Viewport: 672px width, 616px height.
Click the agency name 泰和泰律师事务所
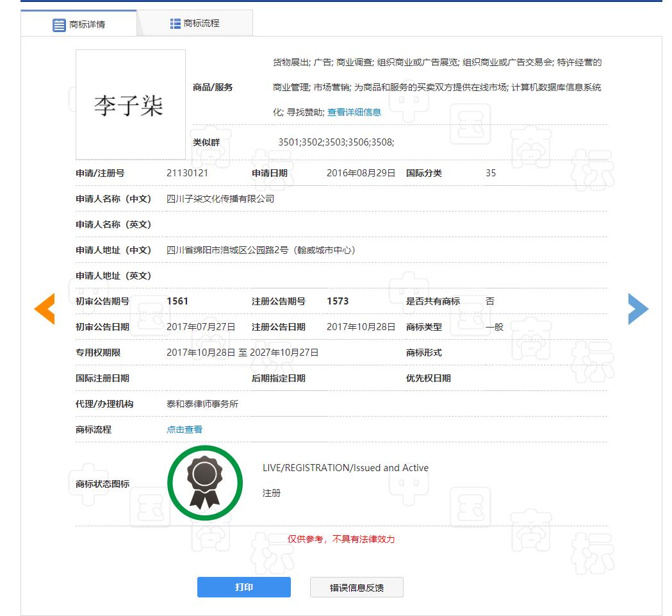tap(202, 404)
